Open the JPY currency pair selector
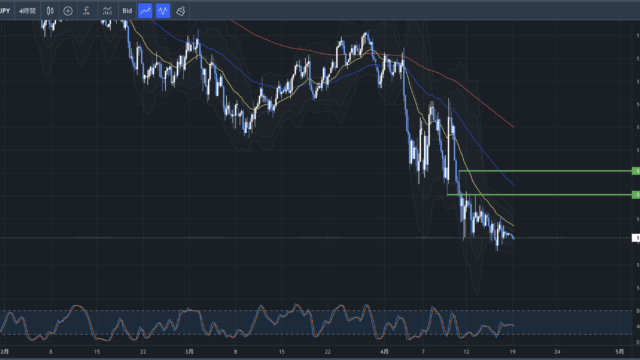The height and width of the screenshot is (360, 640). [5, 11]
